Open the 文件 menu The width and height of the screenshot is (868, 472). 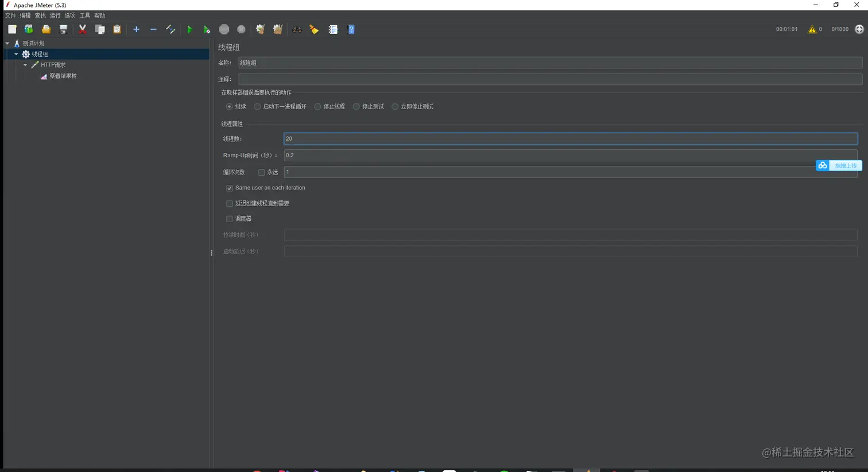tap(10, 16)
